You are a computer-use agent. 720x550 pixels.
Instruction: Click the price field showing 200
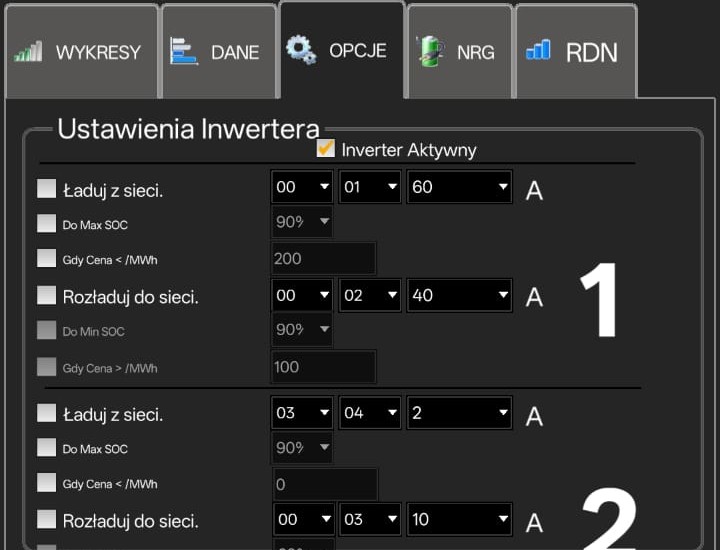coord(324,258)
